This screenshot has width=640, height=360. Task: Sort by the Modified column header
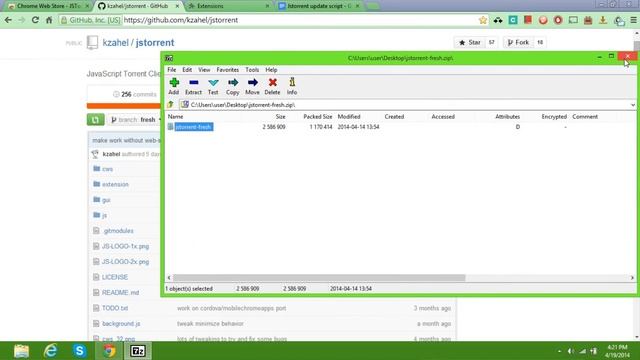point(349,117)
